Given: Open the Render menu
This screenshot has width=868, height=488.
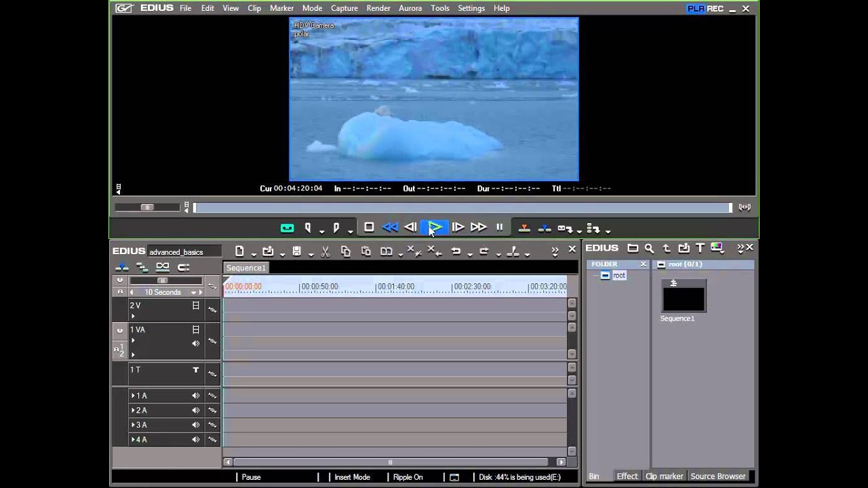Looking at the screenshot, I should (378, 8).
